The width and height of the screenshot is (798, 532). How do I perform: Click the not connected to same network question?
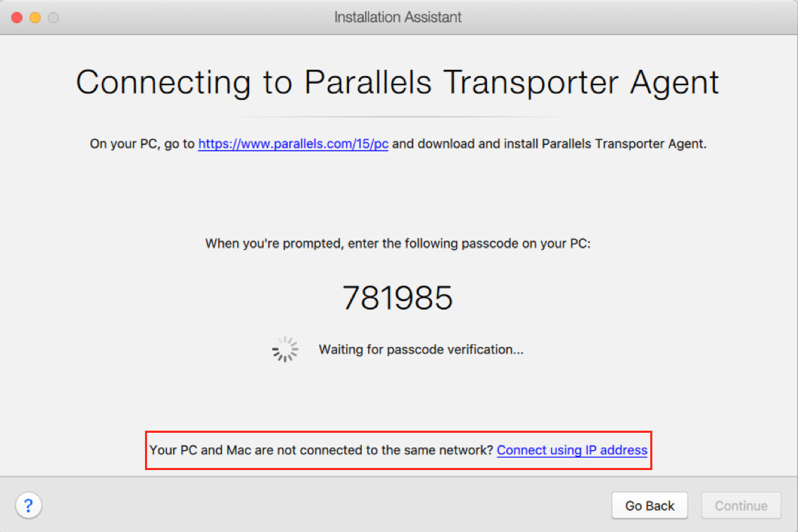tap(322, 450)
